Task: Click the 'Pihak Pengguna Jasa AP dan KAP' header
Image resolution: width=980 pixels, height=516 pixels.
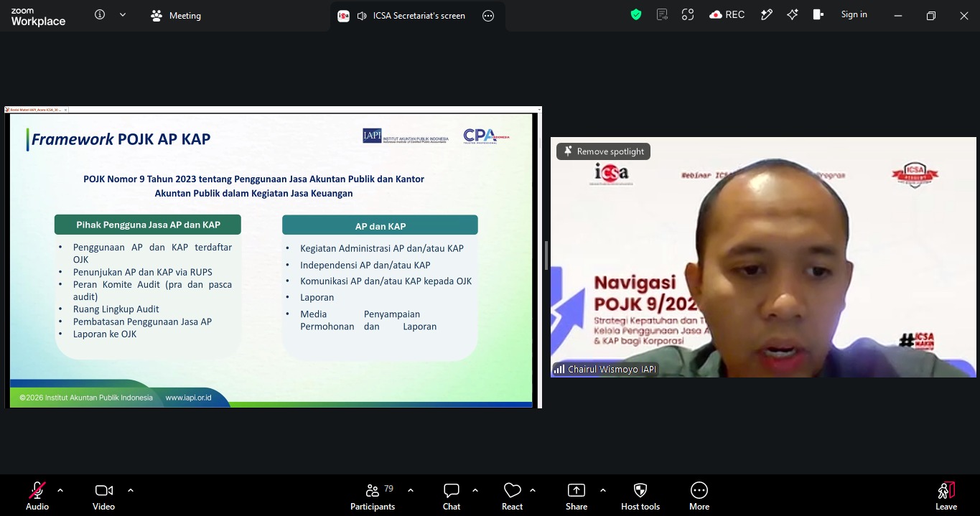Action: coord(148,225)
